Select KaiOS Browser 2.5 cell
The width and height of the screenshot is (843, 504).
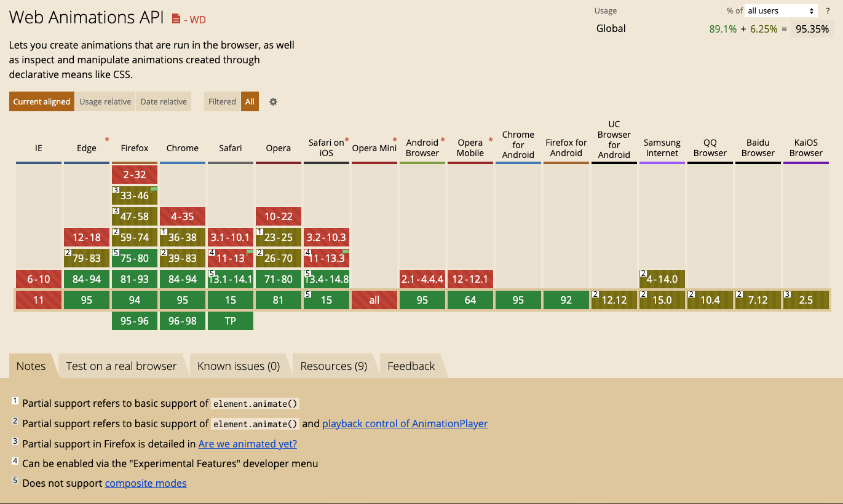point(806,300)
